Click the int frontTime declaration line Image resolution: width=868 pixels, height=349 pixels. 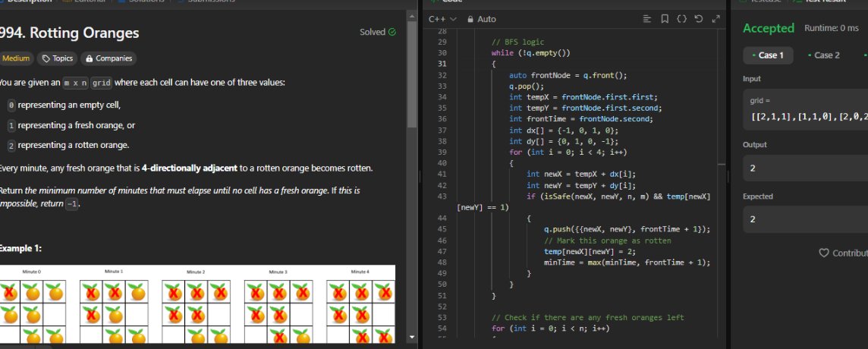(581, 119)
